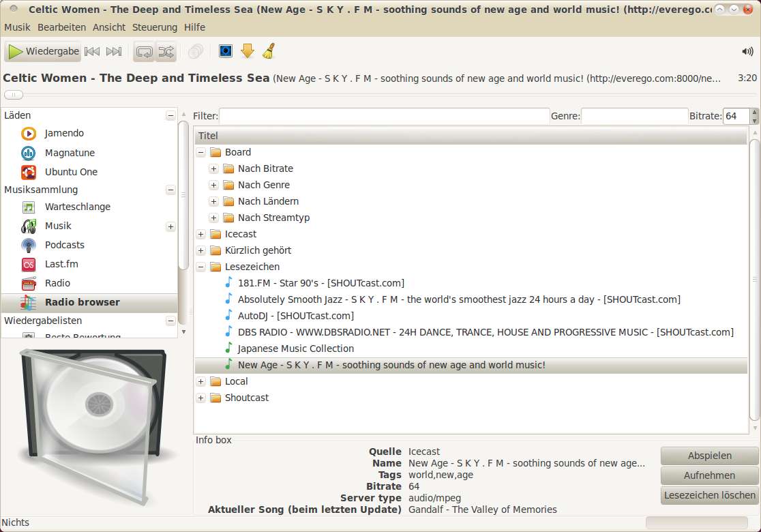Collapse the Wiedergabelisten section

point(170,321)
